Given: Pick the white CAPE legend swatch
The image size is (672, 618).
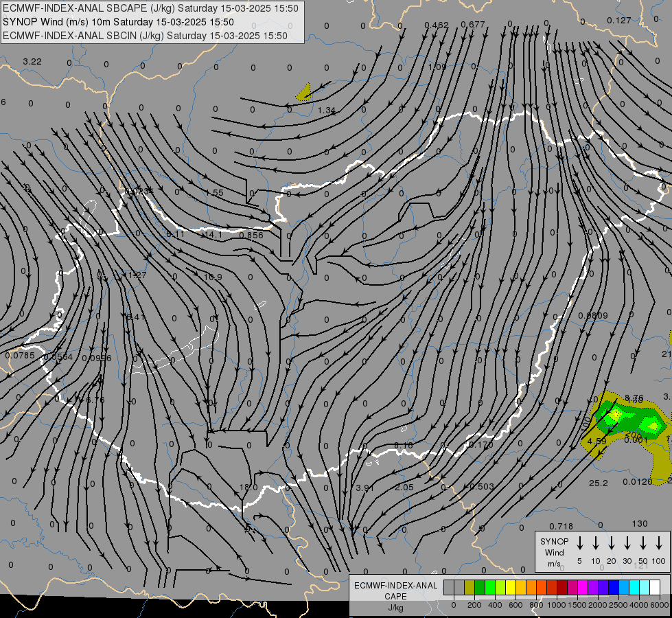Looking at the screenshot, I should pos(654,588).
